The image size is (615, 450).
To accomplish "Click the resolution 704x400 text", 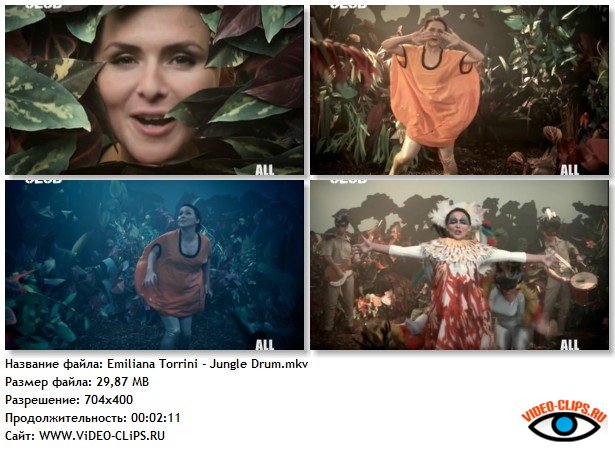I will click(109, 400).
